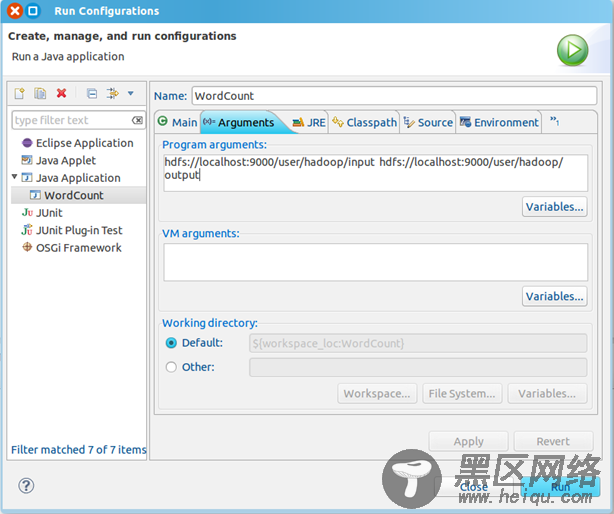Click the Apply button

click(x=469, y=442)
